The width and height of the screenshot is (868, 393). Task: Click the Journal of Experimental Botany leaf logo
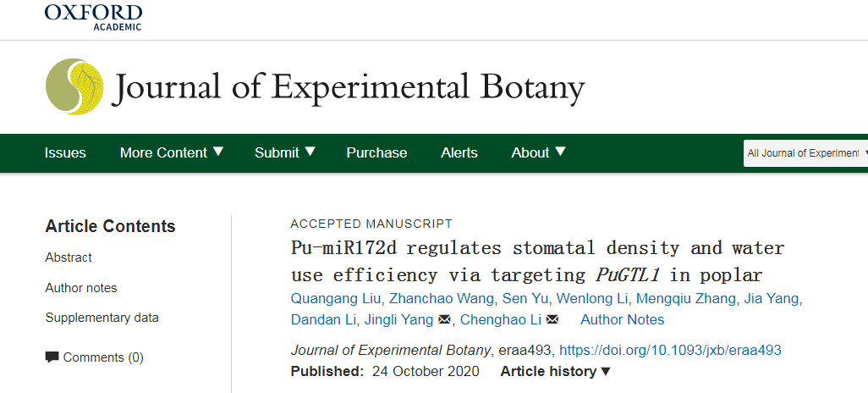click(74, 87)
